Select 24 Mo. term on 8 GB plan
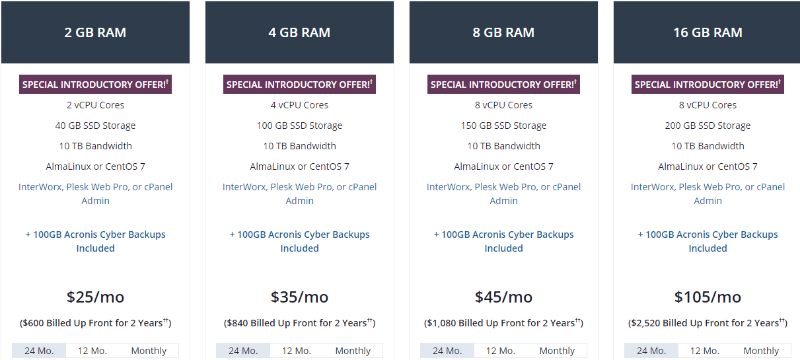This screenshot has width=800, height=360. pyautogui.click(x=447, y=351)
